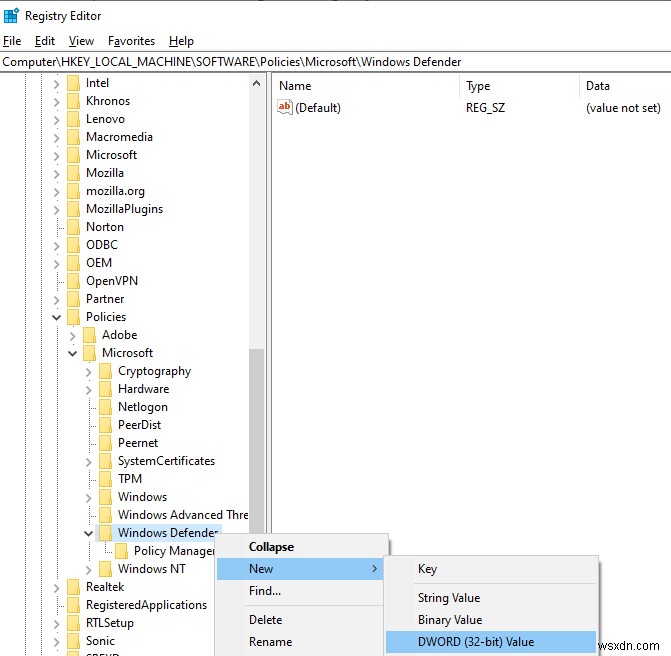Screen dimensions: 671x656
Task: Select the (Default) value row
Action: pos(472,107)
